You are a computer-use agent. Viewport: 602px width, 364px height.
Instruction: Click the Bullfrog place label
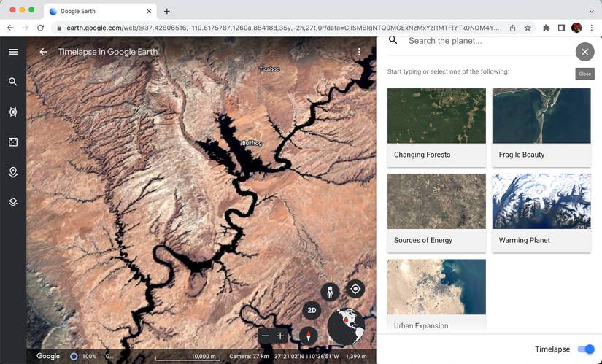(x=252, y=143)
